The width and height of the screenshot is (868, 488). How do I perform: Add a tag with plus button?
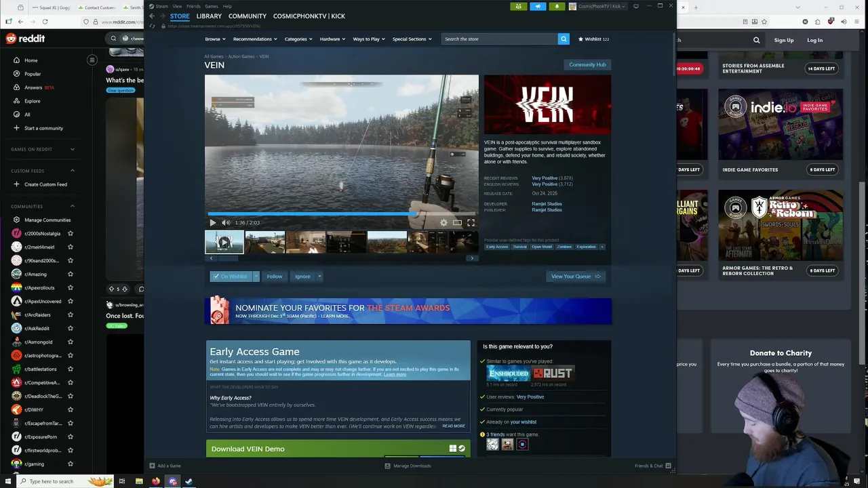[601, 247]
